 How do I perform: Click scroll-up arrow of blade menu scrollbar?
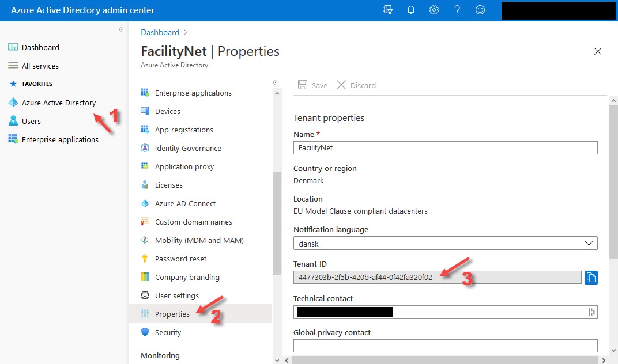277,93
